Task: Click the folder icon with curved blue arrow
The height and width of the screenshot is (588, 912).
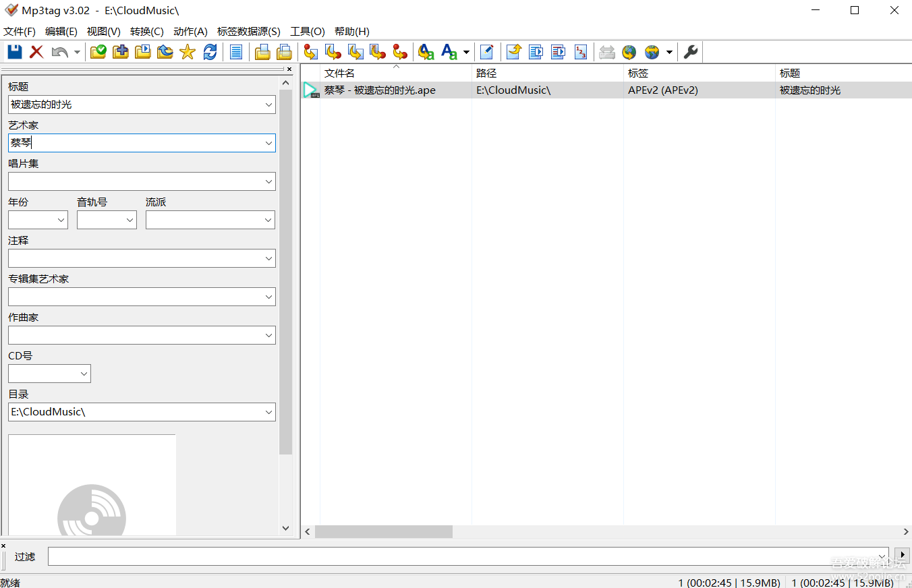Action: coord(165,52)
